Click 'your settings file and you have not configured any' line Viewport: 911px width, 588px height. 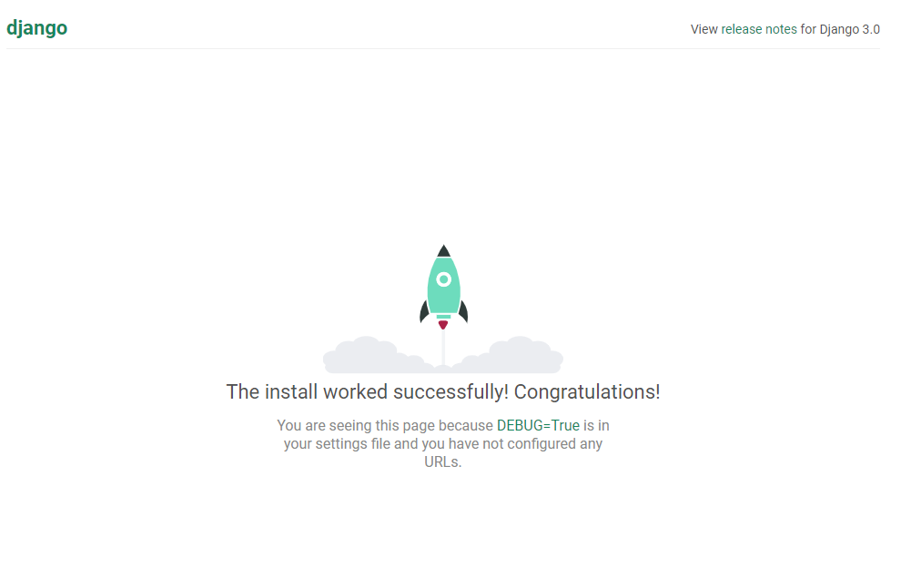tap(442, 444)
